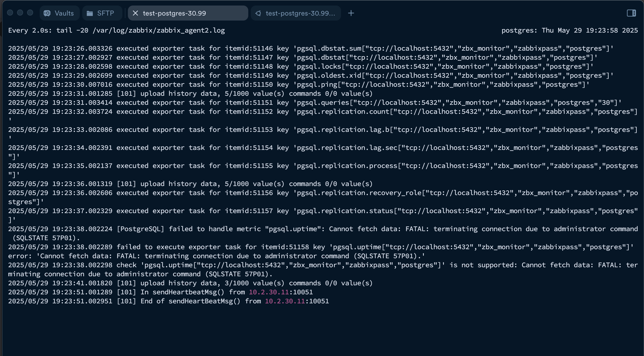Select the active test-postgres-30.99 tab

pyautogui.click(x=188, y=13)
